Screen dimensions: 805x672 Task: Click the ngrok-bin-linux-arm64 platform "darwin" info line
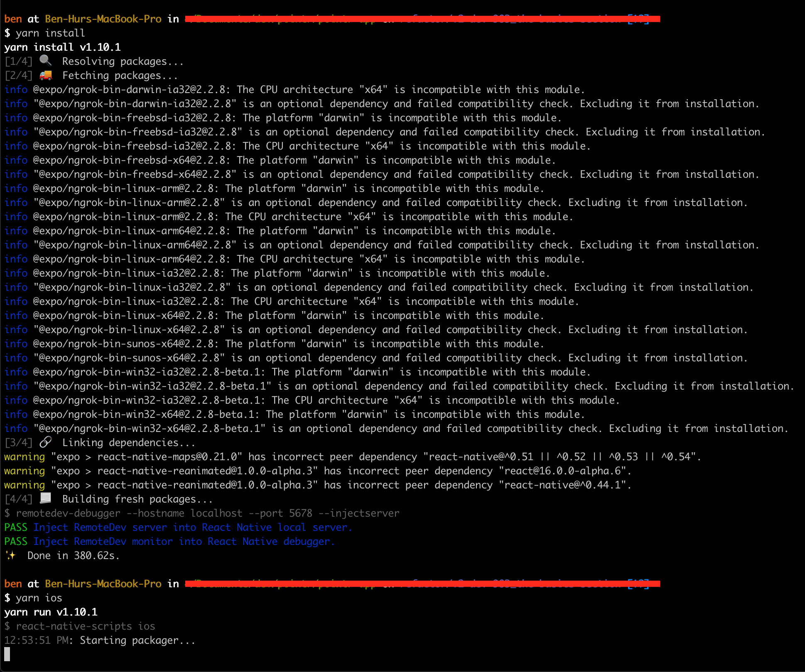coord(280,231)
